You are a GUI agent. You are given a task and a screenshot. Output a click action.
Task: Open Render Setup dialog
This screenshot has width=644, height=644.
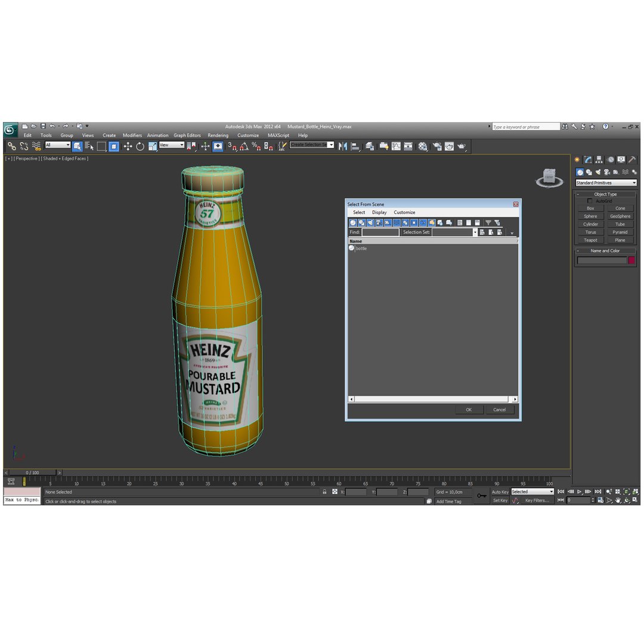[437, 146]
